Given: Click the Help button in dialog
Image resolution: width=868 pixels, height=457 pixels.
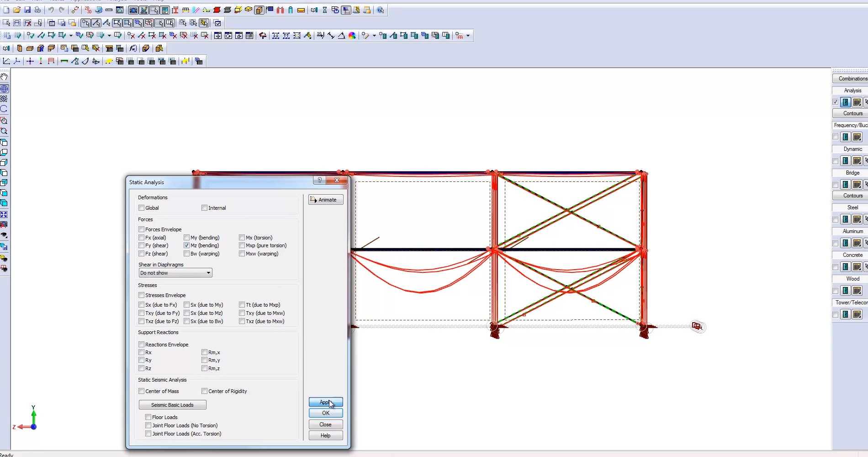Looking at the screenshot, I should [x=326, y=436].
